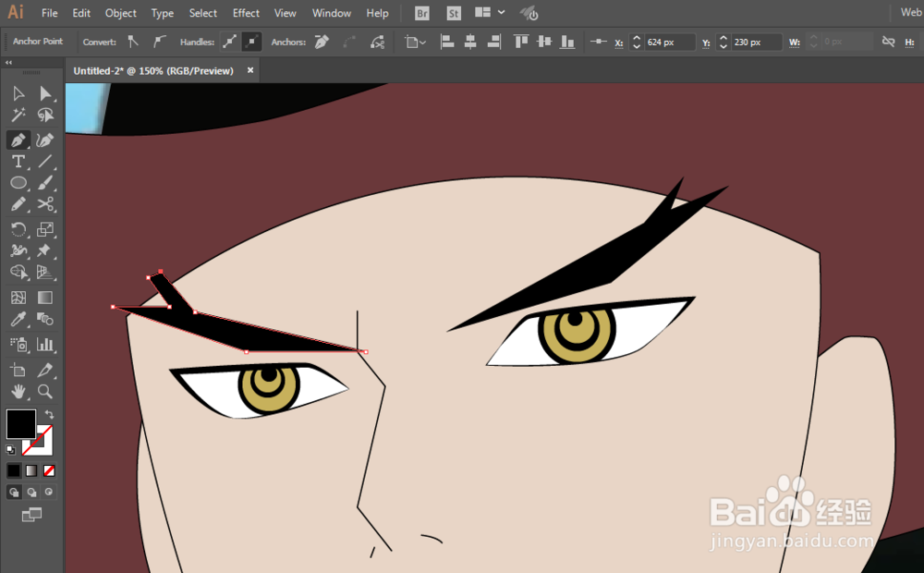Convert selected anchor points to corner
The image size is (924, 573).
133,42
